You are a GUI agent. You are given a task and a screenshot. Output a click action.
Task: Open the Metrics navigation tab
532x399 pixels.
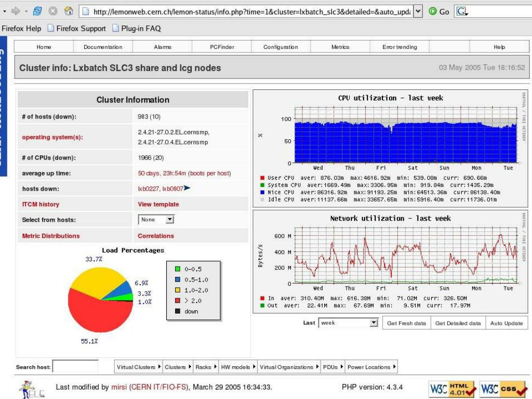click(x=340, y=47)
